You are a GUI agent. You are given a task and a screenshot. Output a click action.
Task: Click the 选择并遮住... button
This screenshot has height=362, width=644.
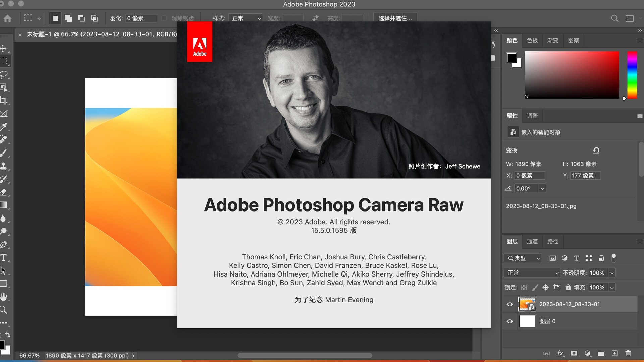395,18
